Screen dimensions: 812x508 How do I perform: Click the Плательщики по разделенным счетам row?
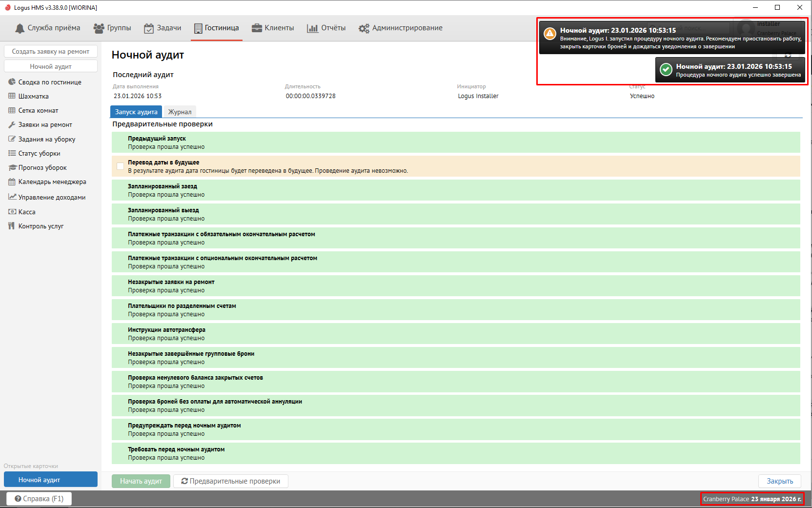point(456,310)
